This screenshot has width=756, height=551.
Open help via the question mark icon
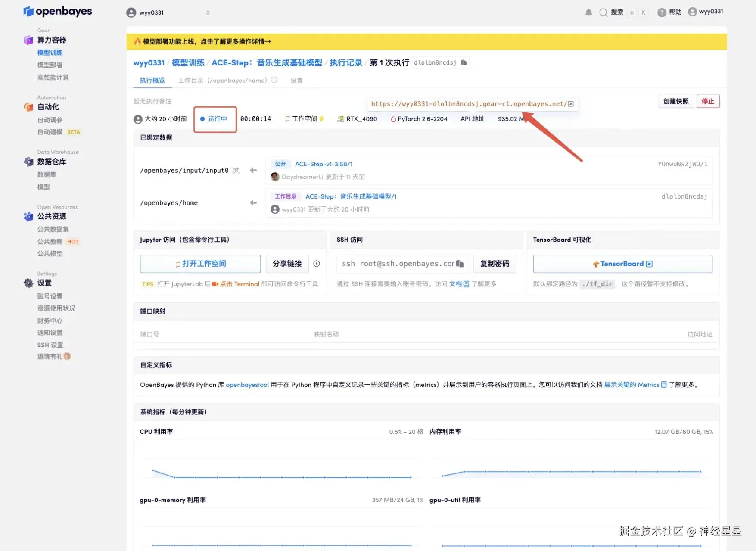(x=662, y=12)
